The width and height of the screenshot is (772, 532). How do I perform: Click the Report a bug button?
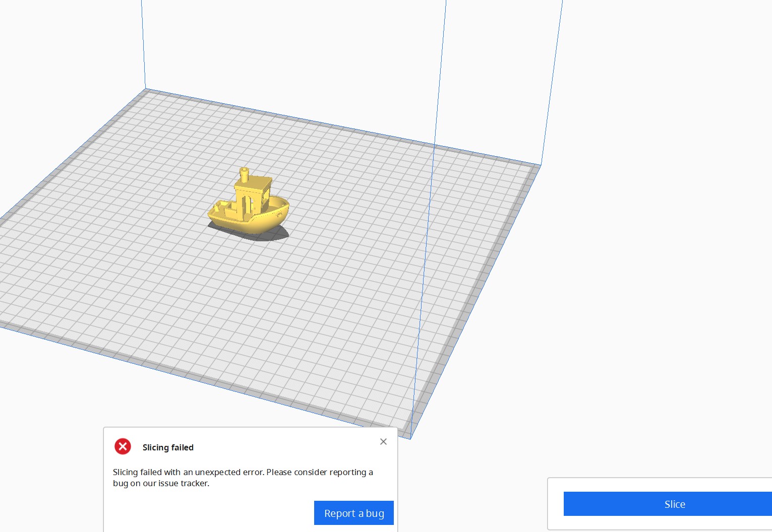354,513
